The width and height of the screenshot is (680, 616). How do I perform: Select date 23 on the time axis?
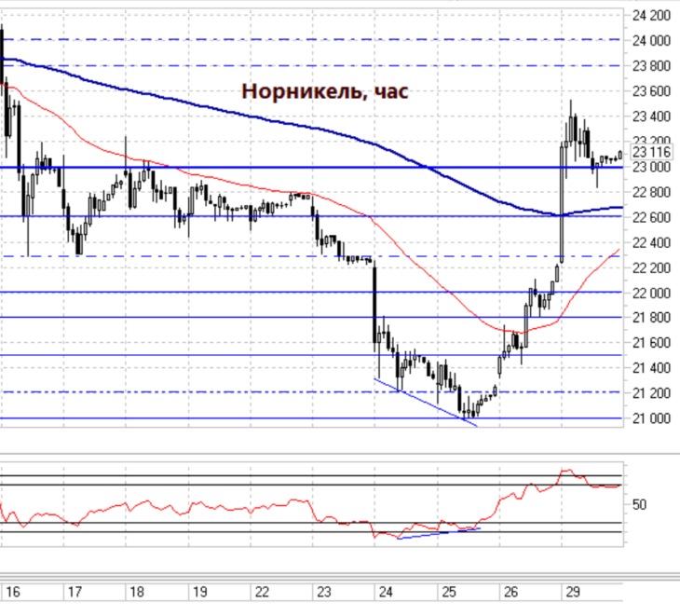click(x=324, y=592)
